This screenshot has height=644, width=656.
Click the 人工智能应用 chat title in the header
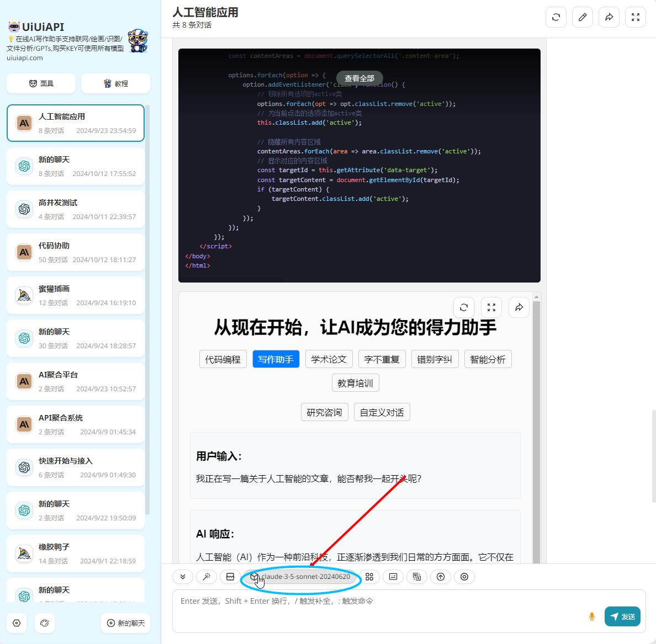click(x=205, y=13)
